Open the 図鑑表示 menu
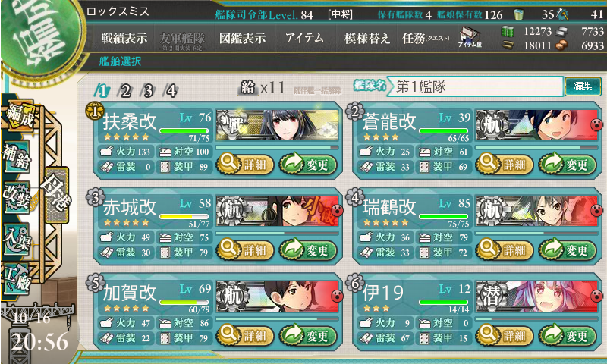 (242, 38)
